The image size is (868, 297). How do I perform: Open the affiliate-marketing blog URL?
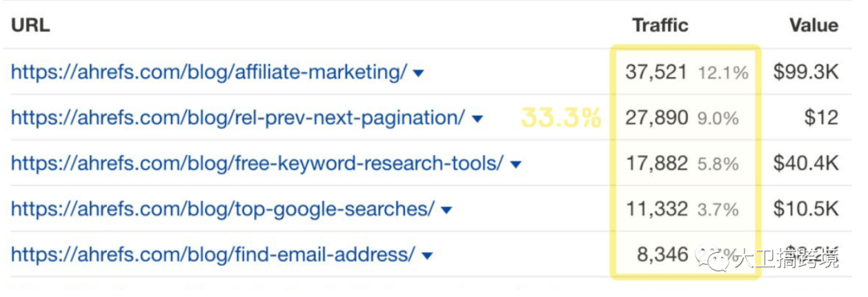209,72
